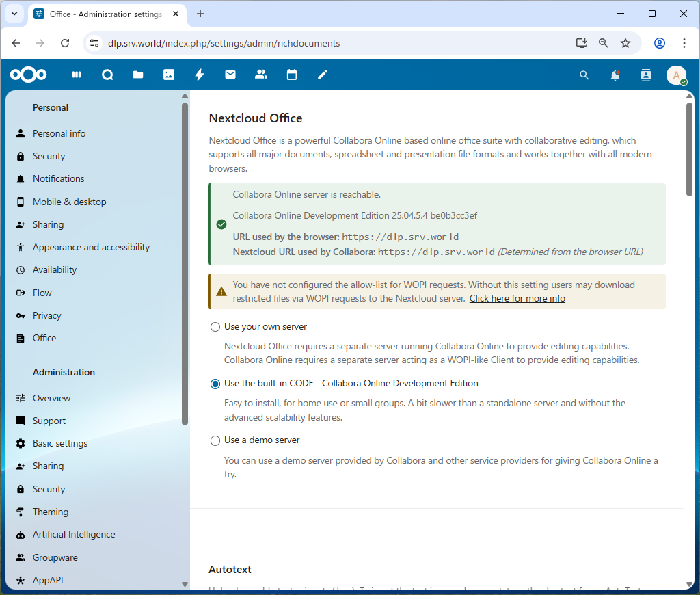Click the notifications bell icon
700x595 pixels.
615,75
